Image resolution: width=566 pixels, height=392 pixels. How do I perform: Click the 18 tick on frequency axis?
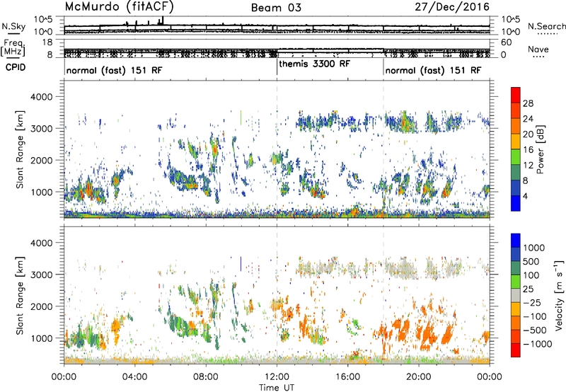[x=47, y=42]
